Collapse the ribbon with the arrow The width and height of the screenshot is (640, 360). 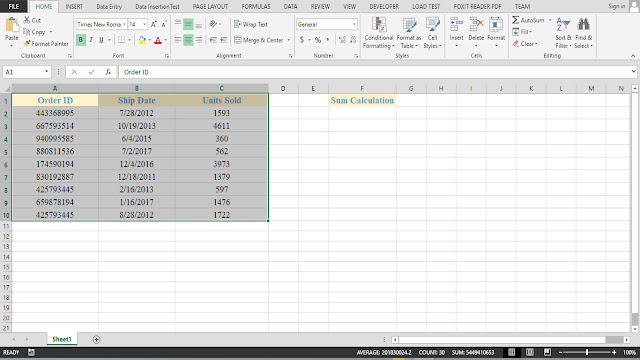pyautogui.click(x=633, y=56)
